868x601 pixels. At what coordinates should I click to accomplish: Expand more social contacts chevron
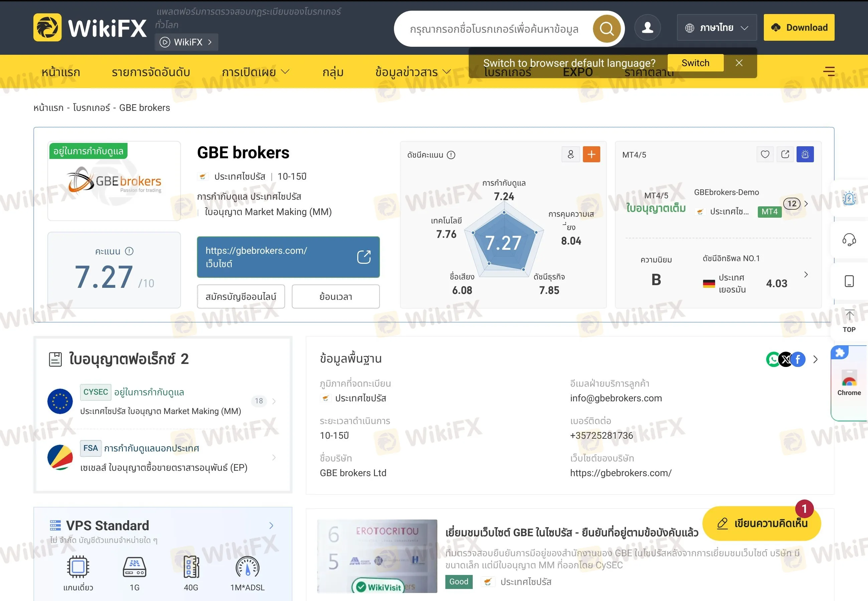[815, 359]
